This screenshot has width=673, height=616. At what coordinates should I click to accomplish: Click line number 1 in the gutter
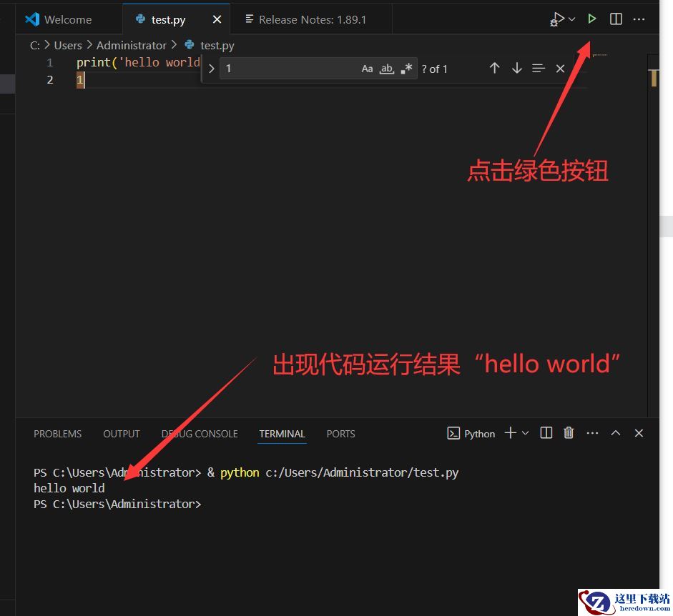[50, 63]
